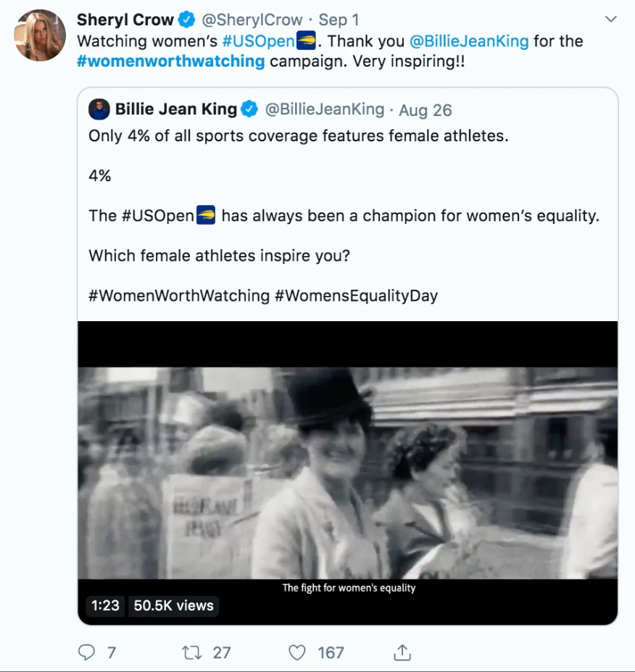Click Billie Jean King's verified badge
This screenshot has height=672, width=635.
tap(249, 109)
